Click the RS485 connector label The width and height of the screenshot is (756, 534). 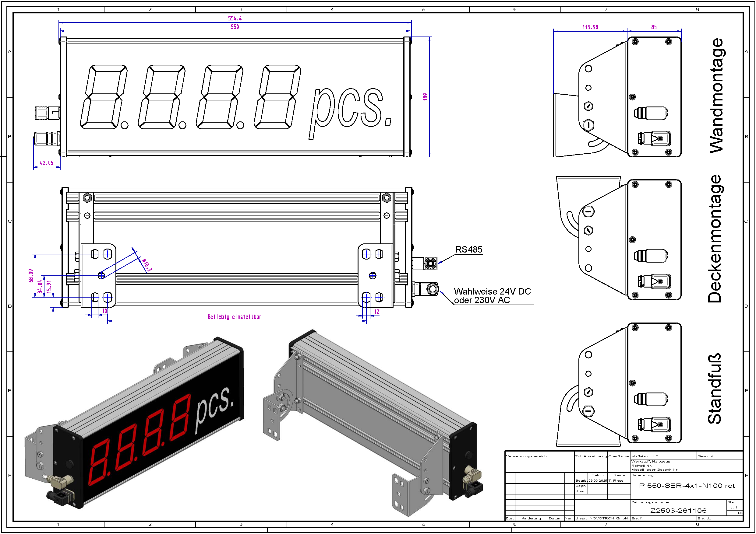point(468,250)
